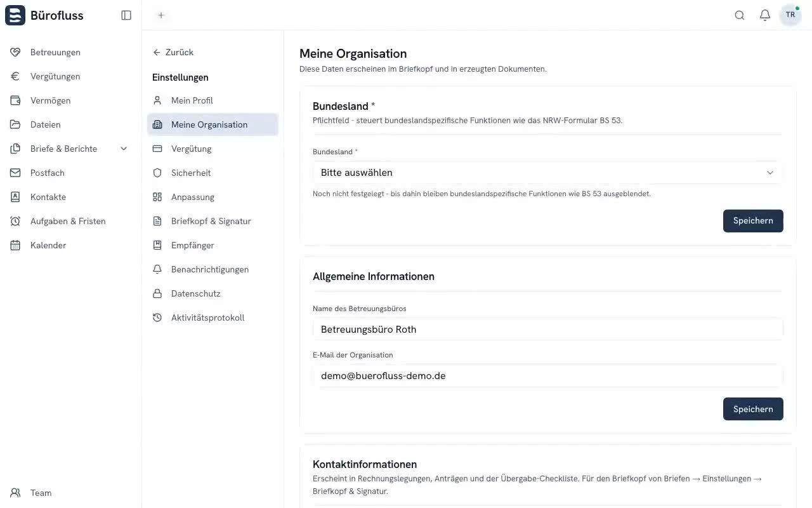The width and height of the screenshot is (812, 508).
Task: Click the Datenschutz lock icon
Action: point(157,293)
